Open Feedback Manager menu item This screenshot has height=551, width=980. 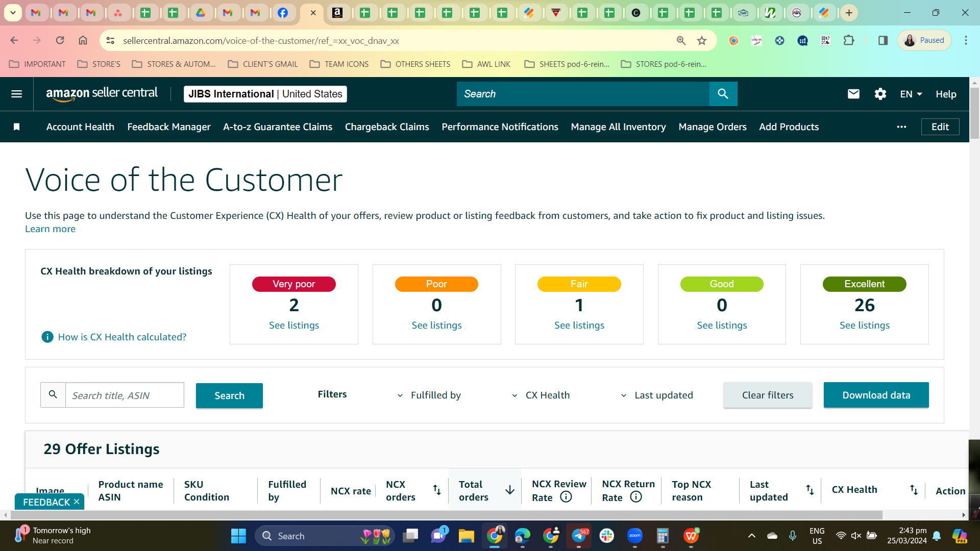pyautogui.click(x=169, y=127)
